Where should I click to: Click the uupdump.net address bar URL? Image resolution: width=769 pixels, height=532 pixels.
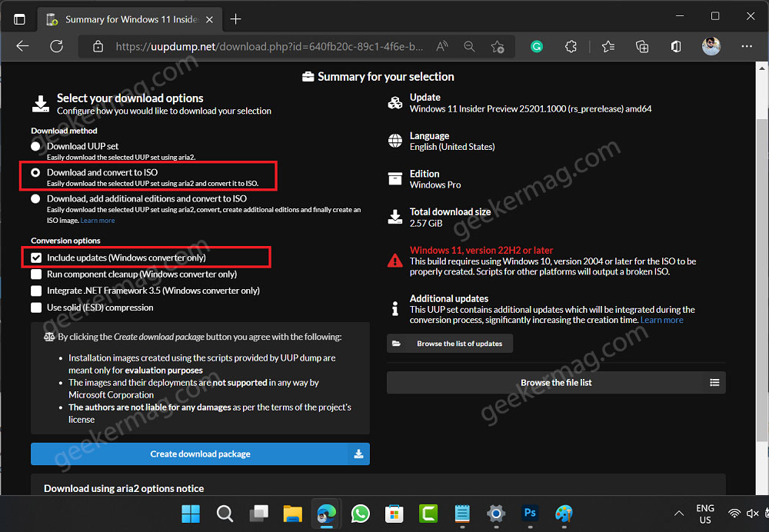(268, 47)
